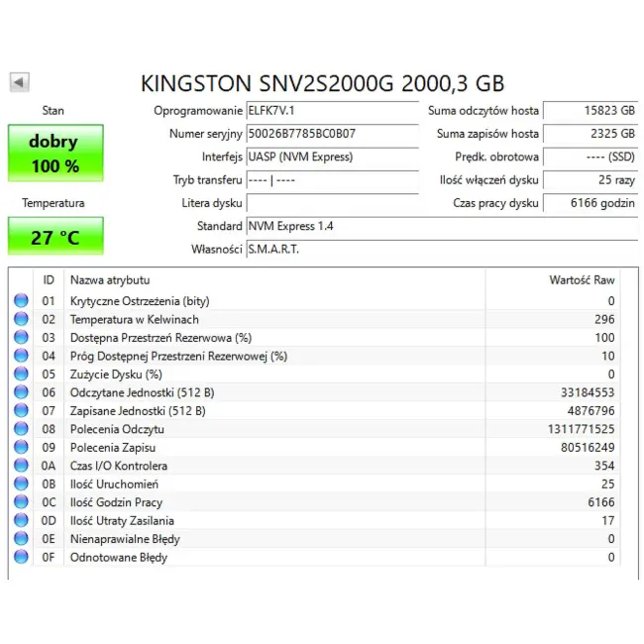Select the 'Zapisane Jednostki (512 B)' row
644x644 pixels.
pos(315,410)
